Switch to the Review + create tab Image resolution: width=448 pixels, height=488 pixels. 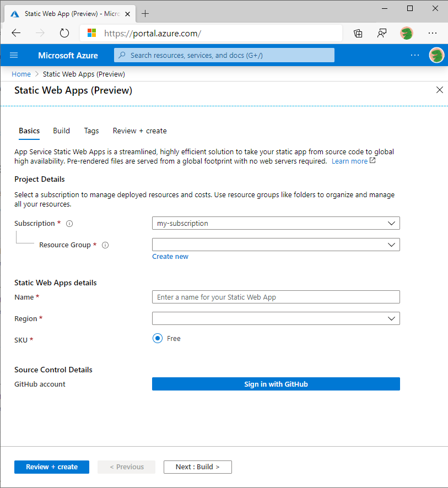click(139, 131)
